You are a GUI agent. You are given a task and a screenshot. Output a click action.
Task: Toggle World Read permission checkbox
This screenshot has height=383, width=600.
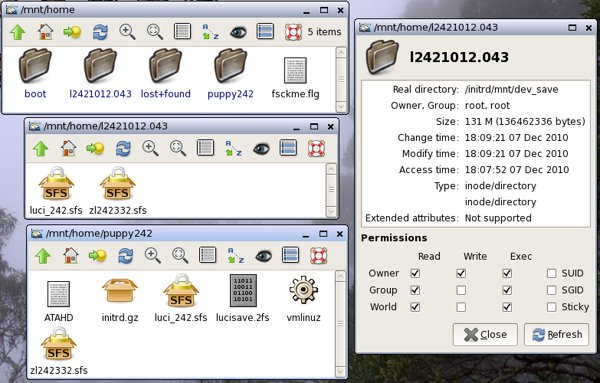415,307
